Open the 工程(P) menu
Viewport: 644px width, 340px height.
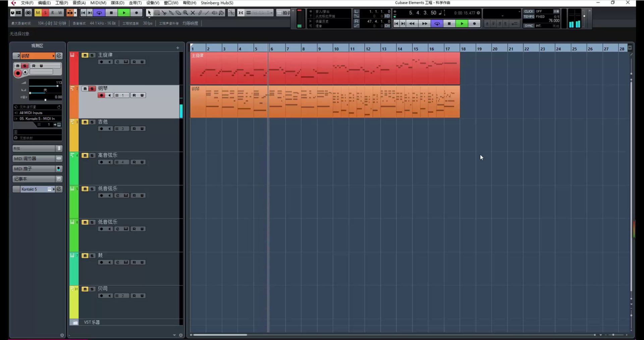(62, 3)
